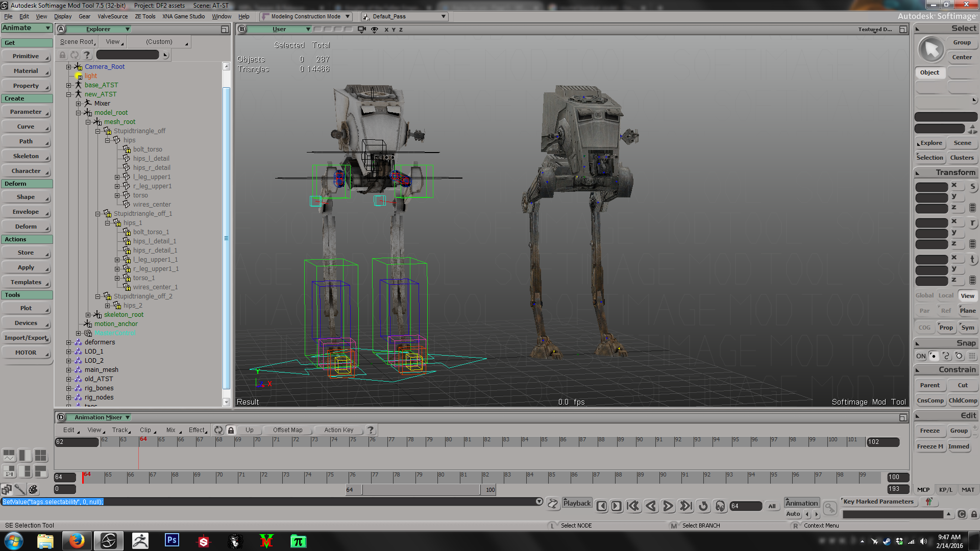Toggle the eye visibility icon in viewport header
Image resolution: width=980 pixels, height=551 pixels.
tap(375, 30)
